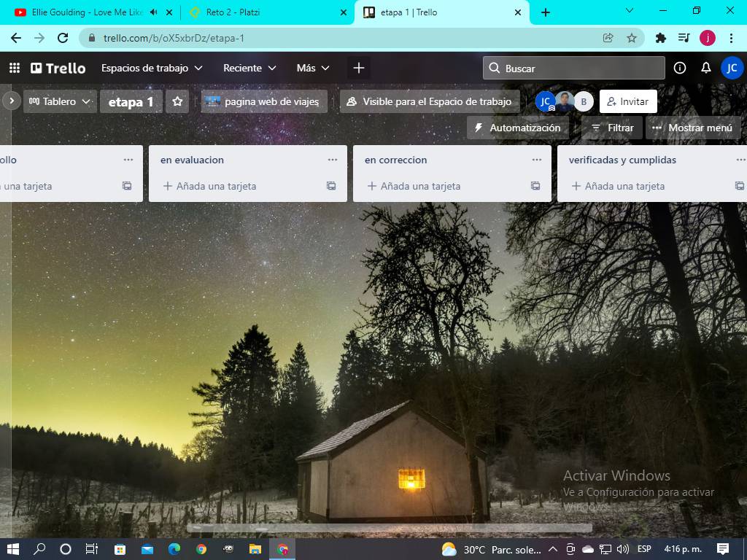The height and width of the screenshot is (560, 747).
Task: Open Filtrar cards panel
Action: (x=612, y=128)
